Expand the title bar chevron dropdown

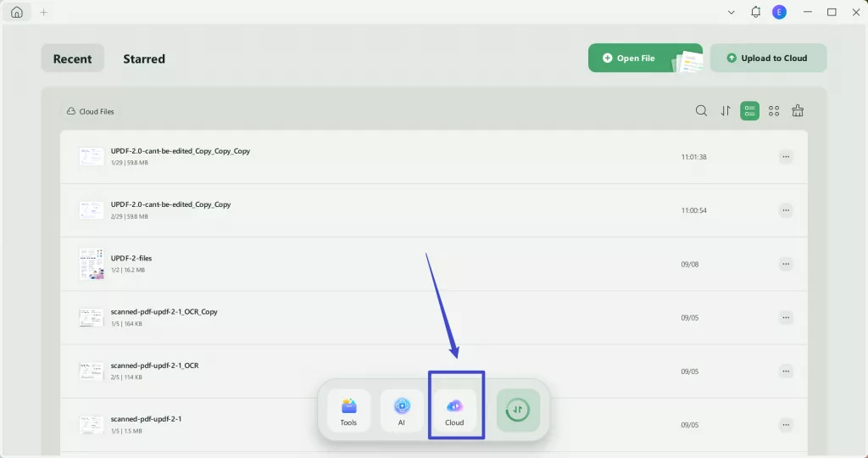(x=732, y=12)
